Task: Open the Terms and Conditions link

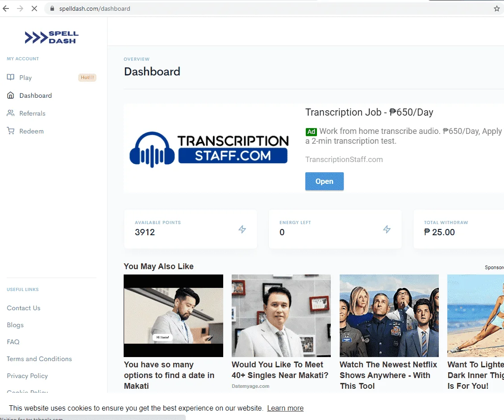Action: [x=39, y=359]
